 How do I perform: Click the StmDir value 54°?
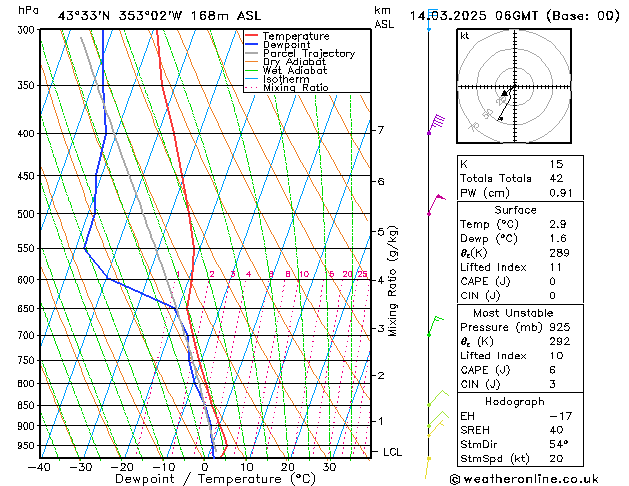559,444
